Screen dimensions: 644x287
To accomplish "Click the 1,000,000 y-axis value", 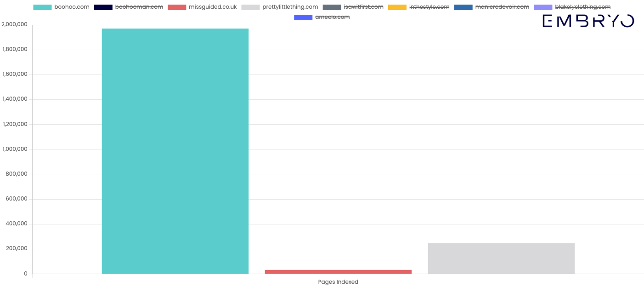I will point(15,149).
